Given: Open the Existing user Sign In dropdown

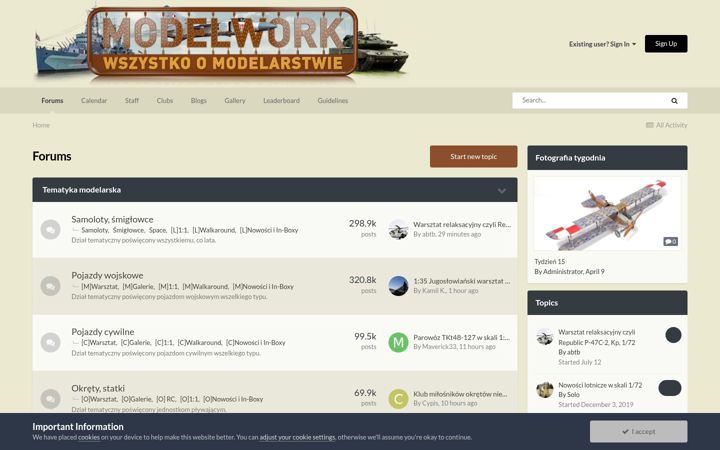Looking at the screenshot, I should tap(602, 44).
